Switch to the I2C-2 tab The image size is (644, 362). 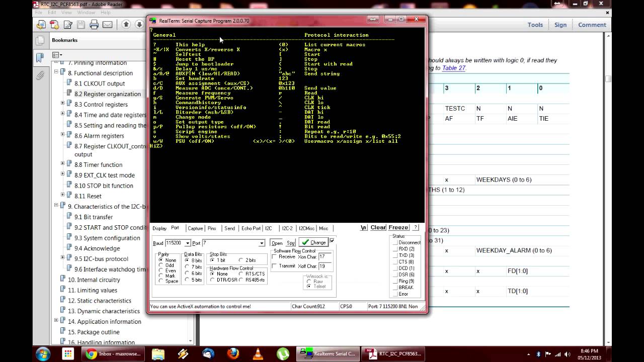pos(287,228)
